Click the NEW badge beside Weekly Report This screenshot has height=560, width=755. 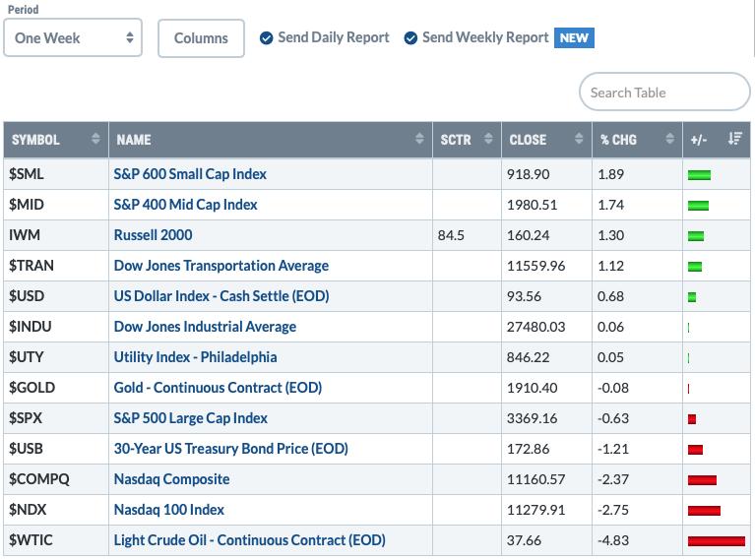[574, 37]
